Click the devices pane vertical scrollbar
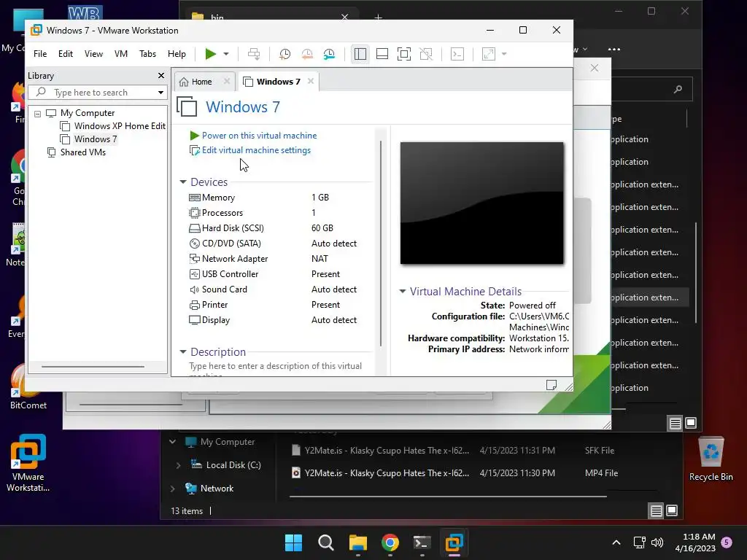Image resolution: width=747 pixels, height=560 pixels. pyautogui.click(x=381, y=243)
